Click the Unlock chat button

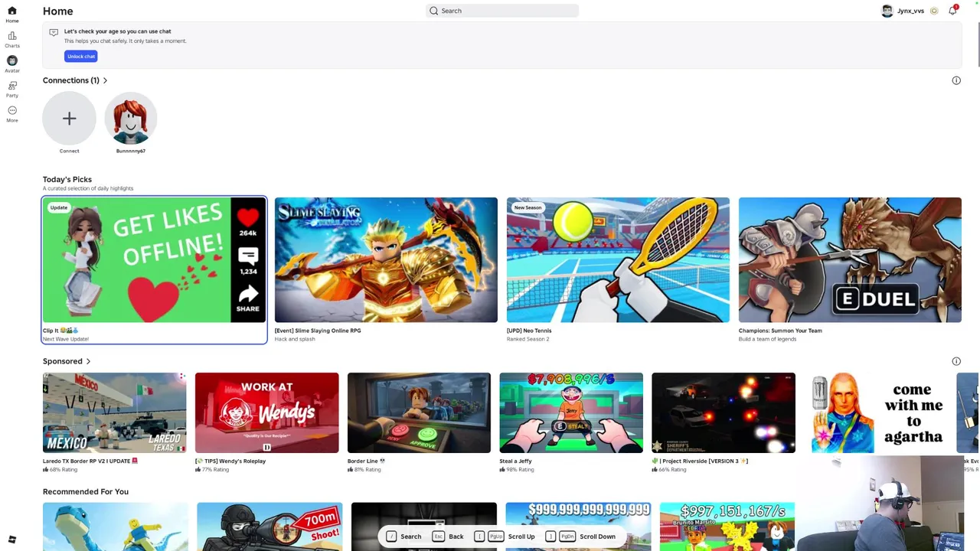[80, 56]
